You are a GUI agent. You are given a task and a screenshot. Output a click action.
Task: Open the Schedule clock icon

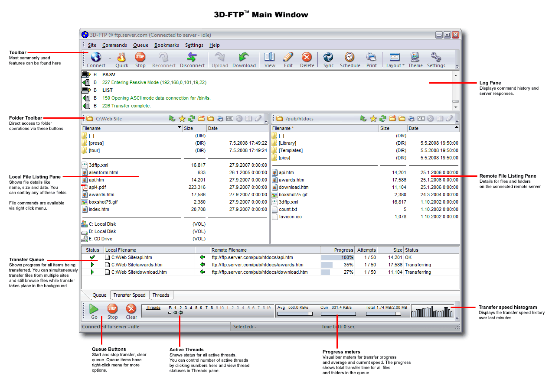(x=349, y=57)
